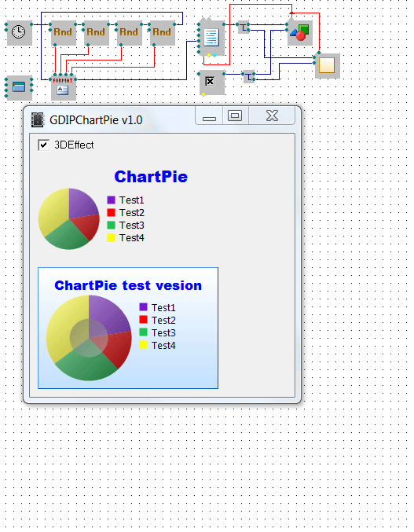This screenshot has height=532, width=414.
Task: Select the text document list node
Action: click(x=212, y=37)
